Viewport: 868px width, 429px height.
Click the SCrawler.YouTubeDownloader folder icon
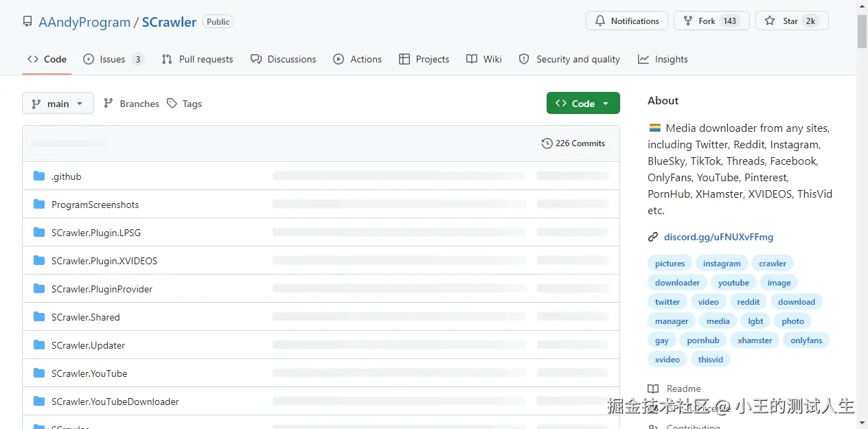pyautogui.click(x=39, y=402)
